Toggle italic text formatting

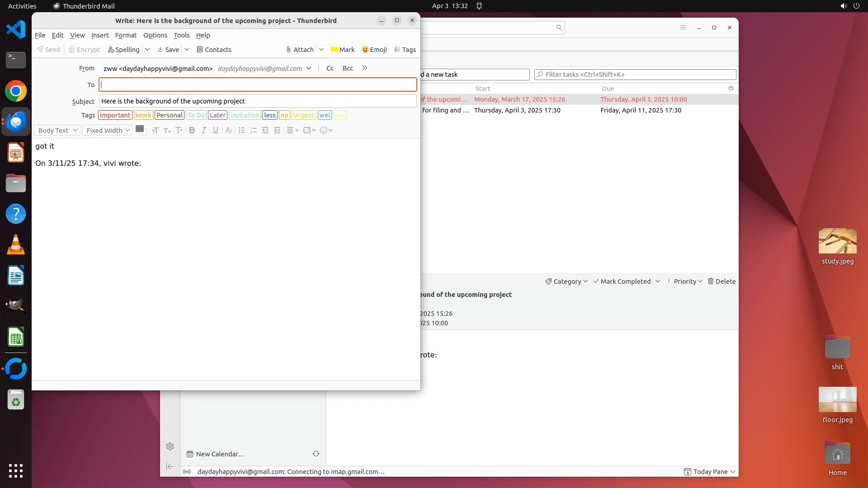point(203,130)
